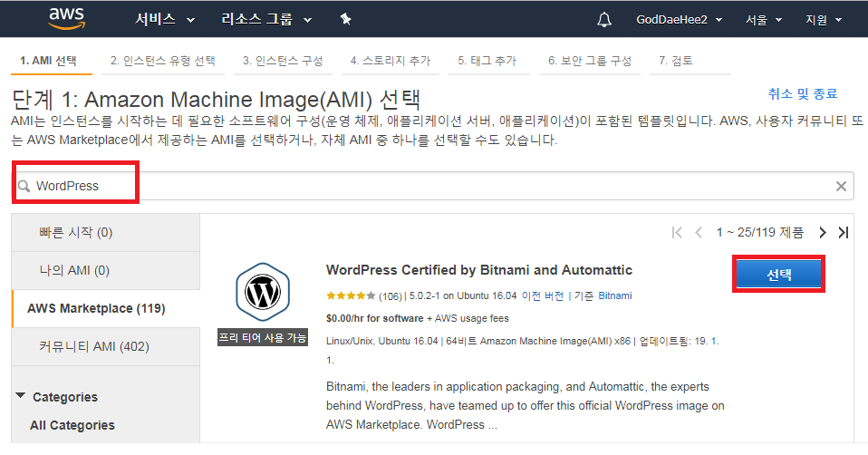Open the 리소스 그룹 menu
The image size is (868, 455).
coord(266,19)
